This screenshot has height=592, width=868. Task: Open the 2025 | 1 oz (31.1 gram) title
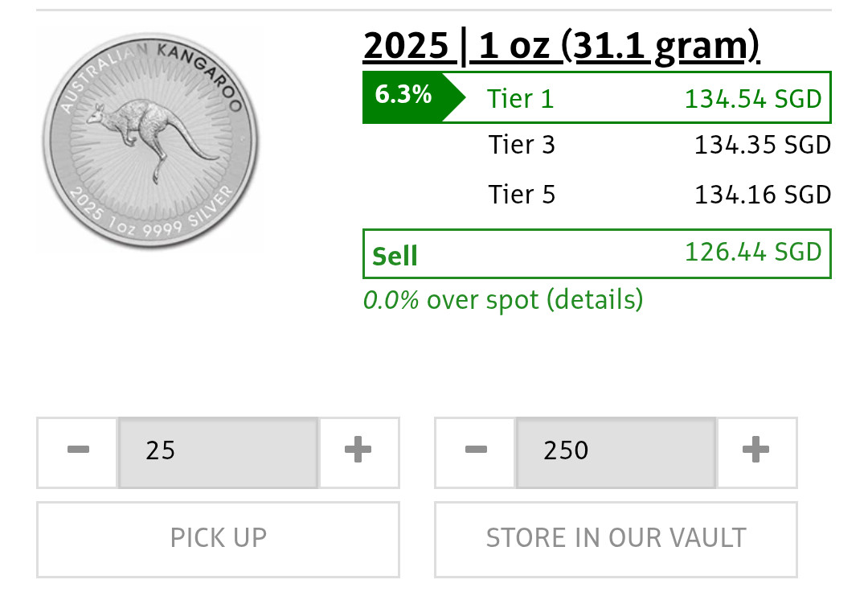tap(561, 47)
